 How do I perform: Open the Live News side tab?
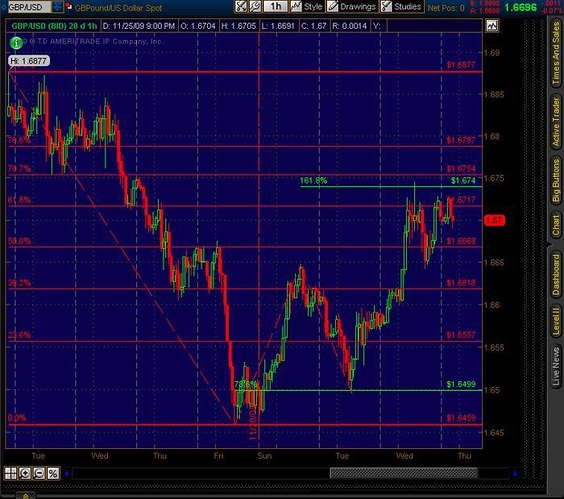point(556,366)
